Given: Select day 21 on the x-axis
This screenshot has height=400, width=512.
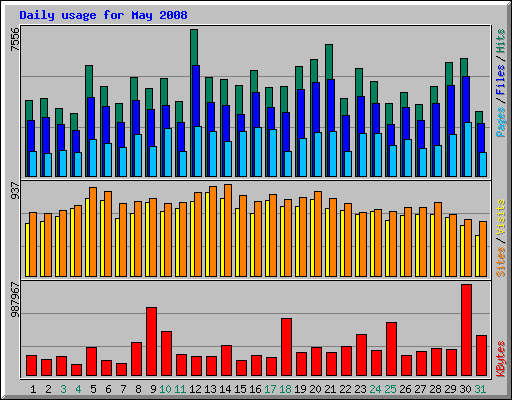Looking at the screenshot, I should pyautogui.click(x=330, y=389).
